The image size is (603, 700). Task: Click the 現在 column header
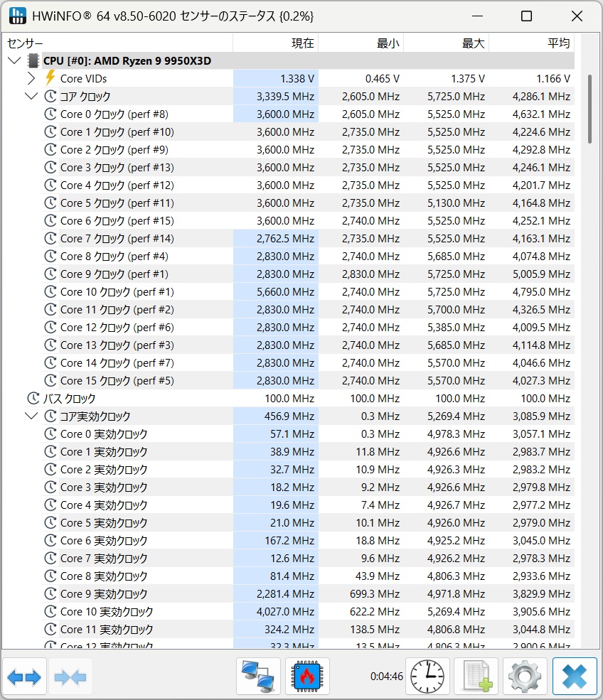(x=276, y=43)
